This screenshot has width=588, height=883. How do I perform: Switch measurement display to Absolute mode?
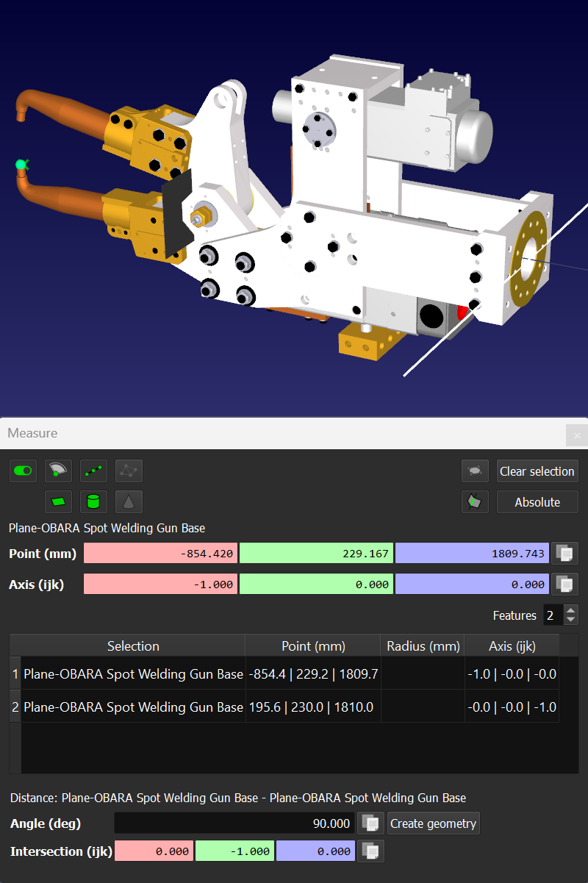(x=537, y=501)
